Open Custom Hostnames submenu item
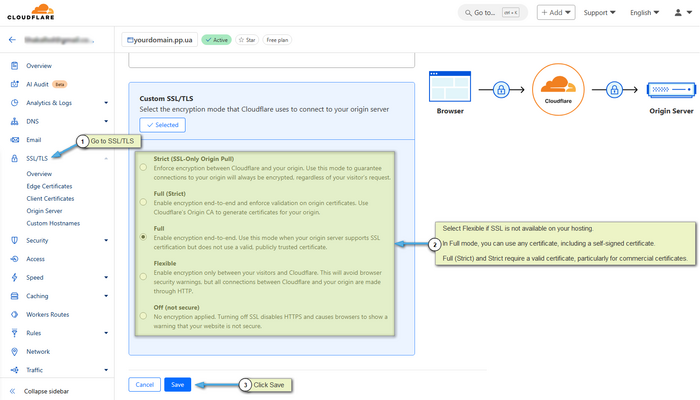This screenshot has width=700, height=400. click(53, 223)
